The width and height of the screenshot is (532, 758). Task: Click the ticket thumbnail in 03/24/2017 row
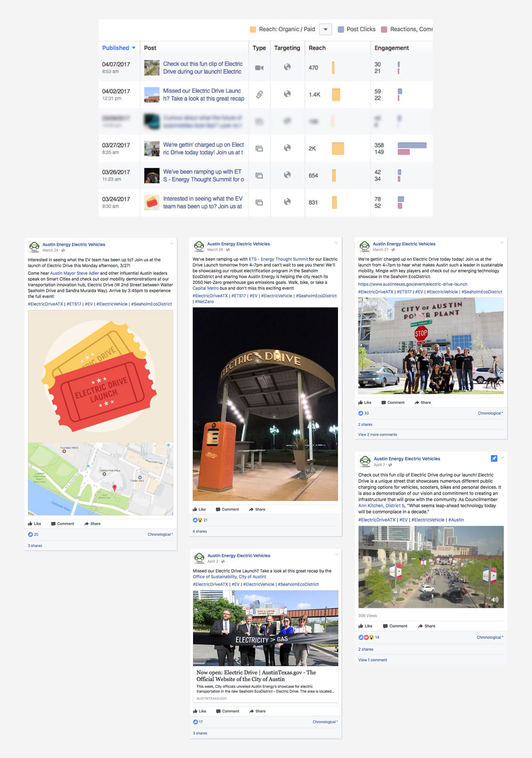pos(152,202)
